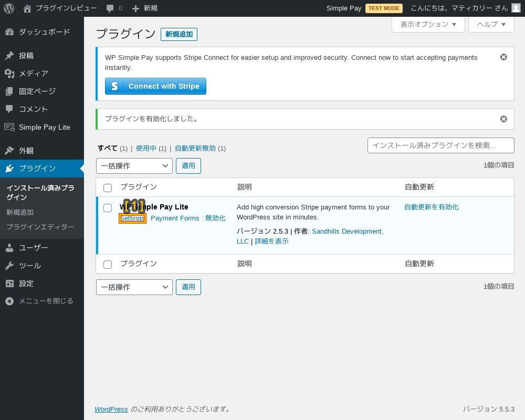Viewport: 525px width, 420px height.
Task: Click 詳細を表示 link
Action: (x=271, y=241)
